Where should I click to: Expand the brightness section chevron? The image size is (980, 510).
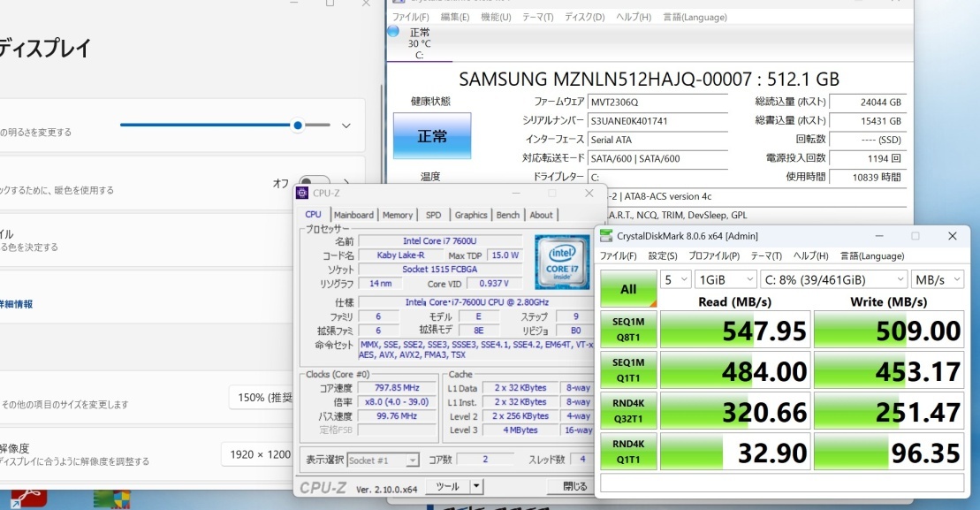346,126
